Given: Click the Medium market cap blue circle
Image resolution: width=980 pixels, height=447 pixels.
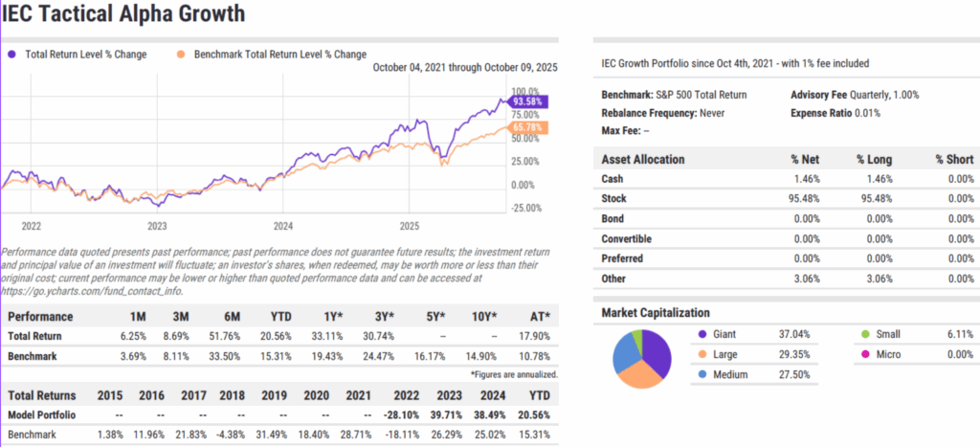Looking at the screenshot, I should [x=704, y=373].
